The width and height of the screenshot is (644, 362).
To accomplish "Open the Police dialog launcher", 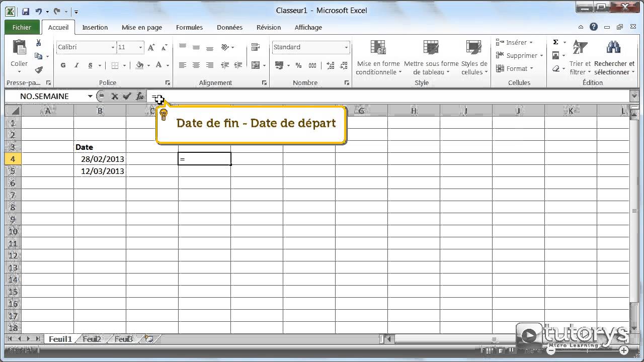I will pos(168,83).
